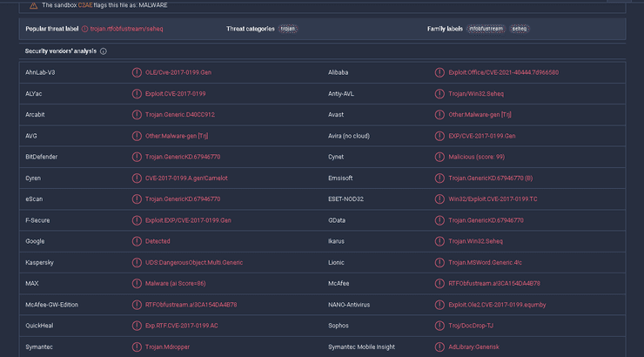Select the Win32/Exploit.CVE-2017-0199.TC detection
This screenshot has height=357, width=644.
point(493,199)
